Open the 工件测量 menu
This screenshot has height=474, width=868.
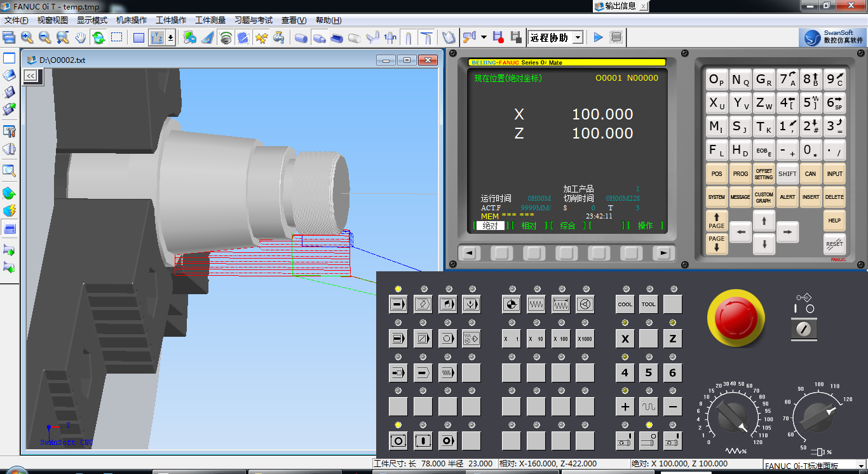coord(210,20)
